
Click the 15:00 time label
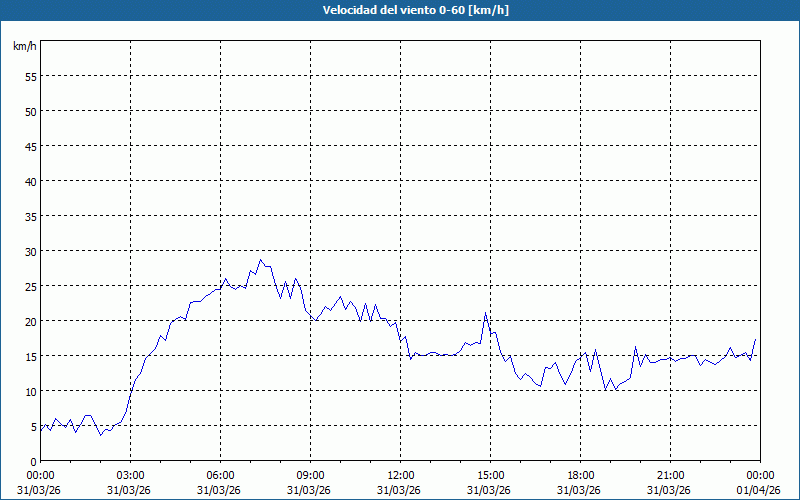tap(490, 475)
